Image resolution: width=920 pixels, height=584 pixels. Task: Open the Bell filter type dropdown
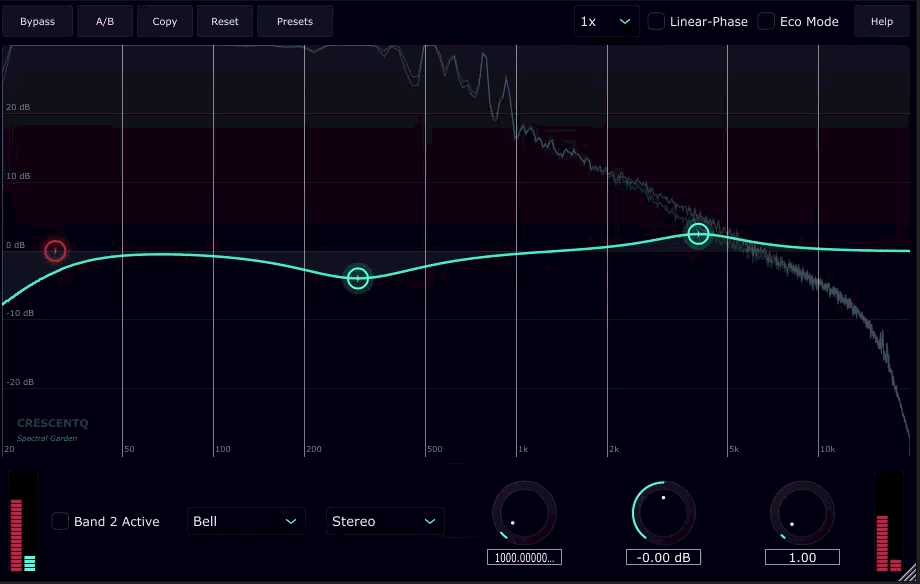pos(246,521)
